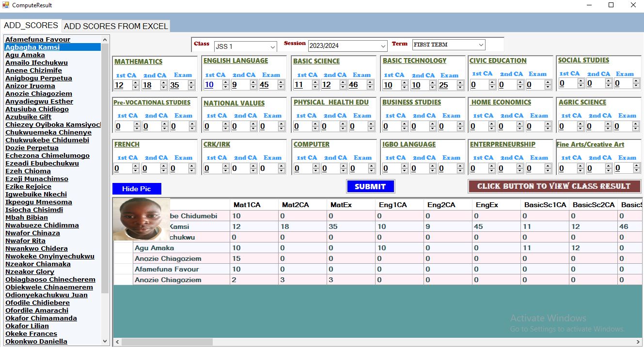Select student Agu Amaka in list

coord(25,55)
